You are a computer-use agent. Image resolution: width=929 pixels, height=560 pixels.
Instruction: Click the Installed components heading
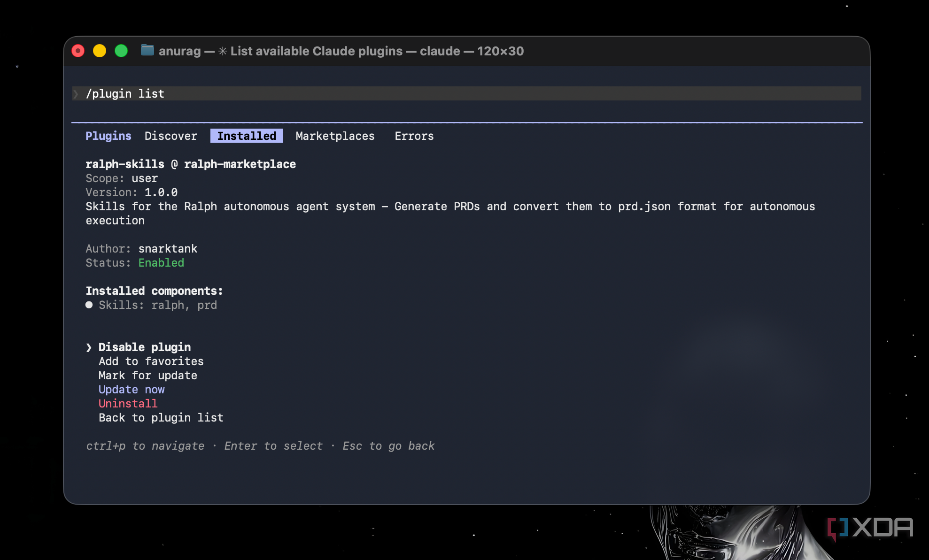pos(154,291)
